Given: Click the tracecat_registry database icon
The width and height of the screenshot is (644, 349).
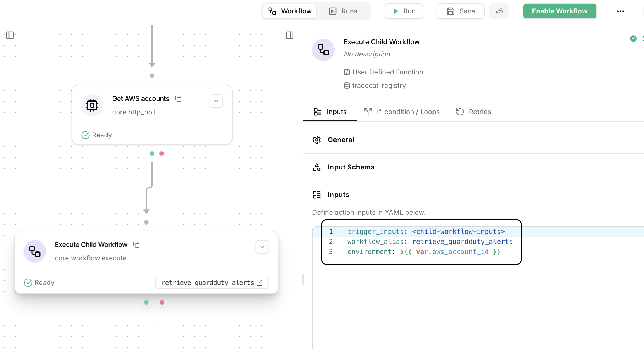Looking at the screenshot, I should (x=347, y=86).
